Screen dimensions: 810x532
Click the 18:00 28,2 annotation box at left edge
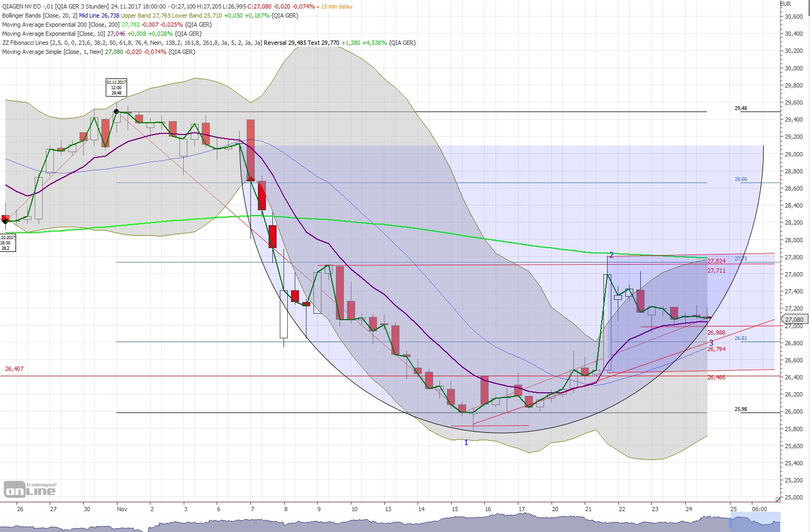coord(8,243)
